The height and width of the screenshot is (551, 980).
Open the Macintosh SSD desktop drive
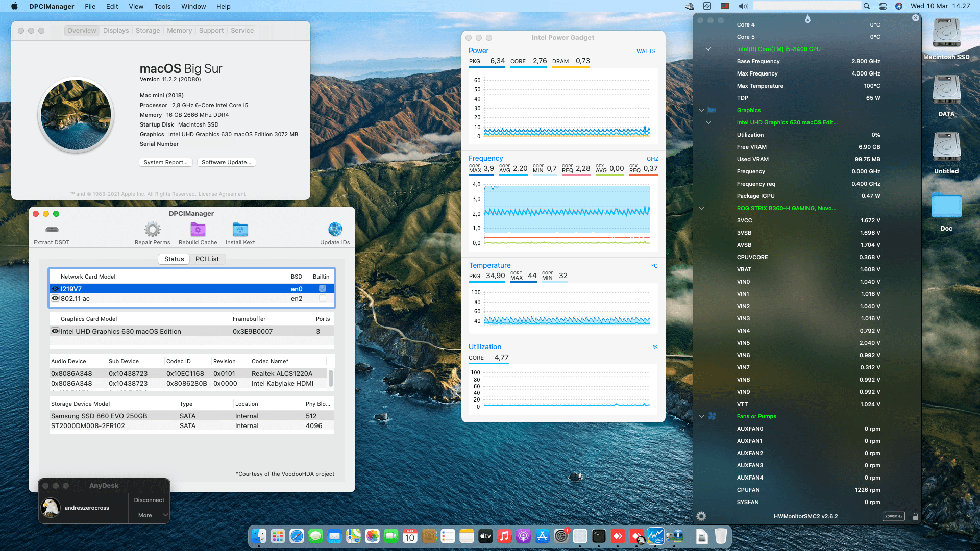coord(946,34)
